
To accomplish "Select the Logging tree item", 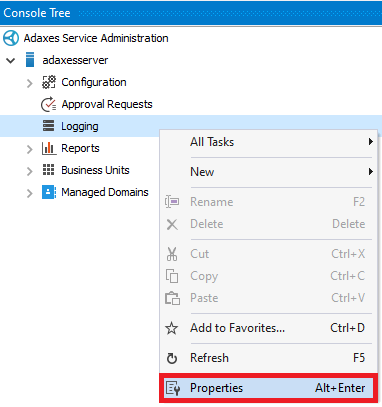I will (x=80, y=126).
